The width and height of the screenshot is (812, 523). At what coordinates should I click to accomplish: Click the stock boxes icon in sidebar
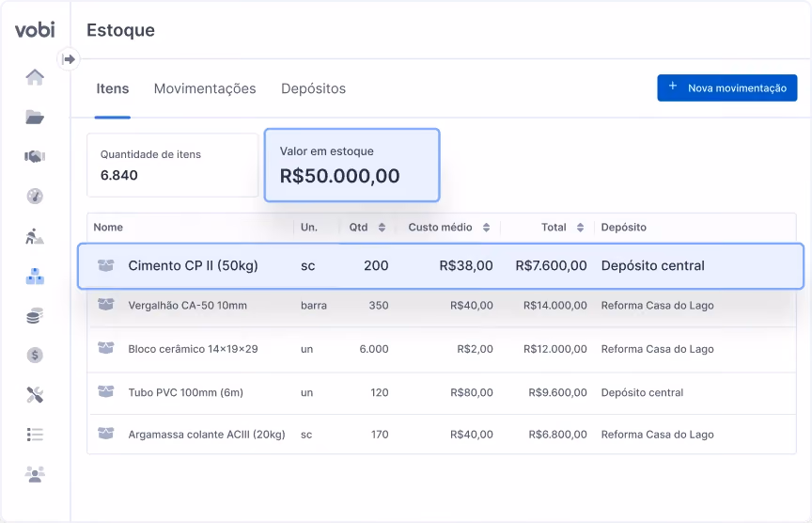(x=35, y=276)
